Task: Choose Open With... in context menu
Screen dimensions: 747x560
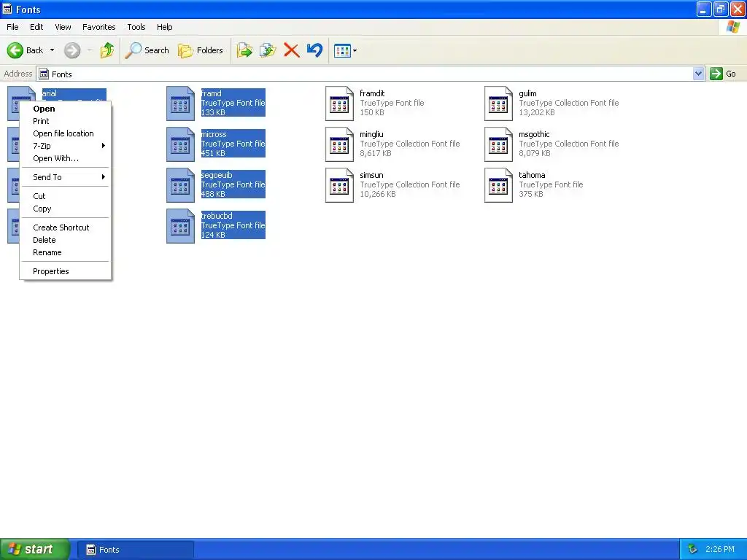Action: click(x=65, y=158)
